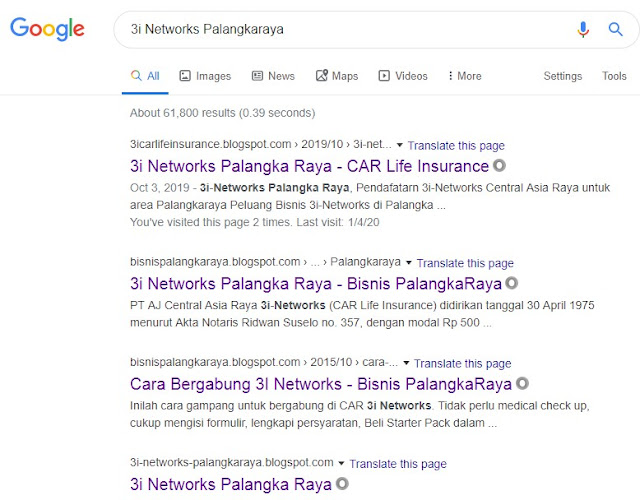Viewport: 640px width, 500px height.
Task: Click 'You've visited this page 2 times' note
Action: click(255, 222)
